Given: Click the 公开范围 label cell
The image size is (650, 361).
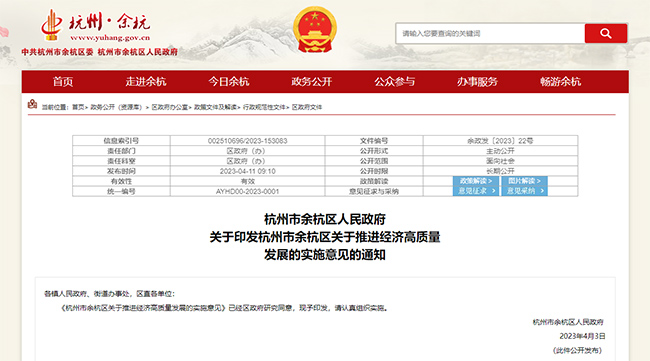Looking at the screenshot, I should click(374, 161).
